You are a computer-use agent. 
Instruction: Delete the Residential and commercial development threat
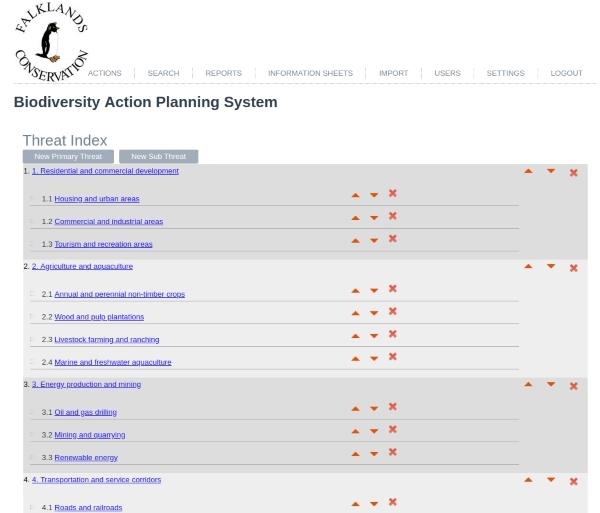coord(573,173)
